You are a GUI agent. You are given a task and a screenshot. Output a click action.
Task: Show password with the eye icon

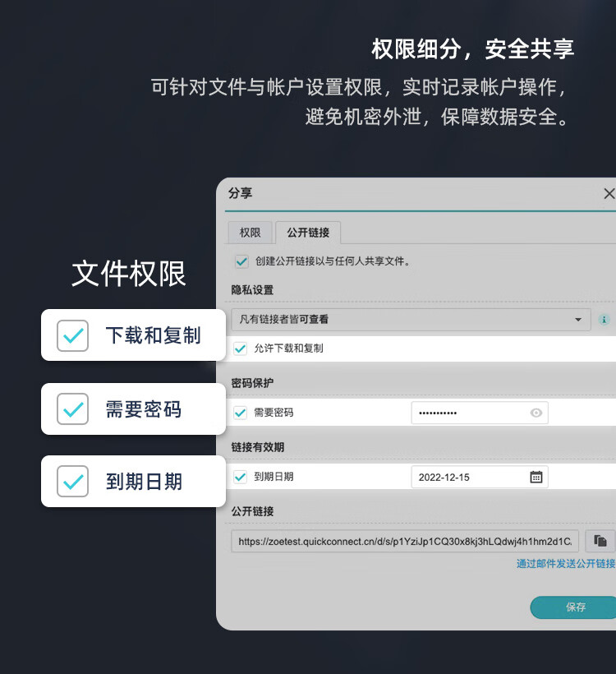536,413
